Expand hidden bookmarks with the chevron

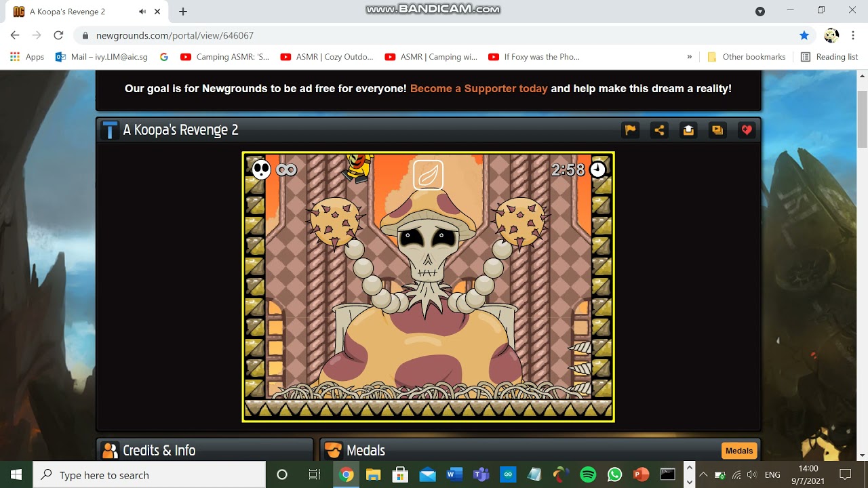pyautogui.click(x=690, y=57)
